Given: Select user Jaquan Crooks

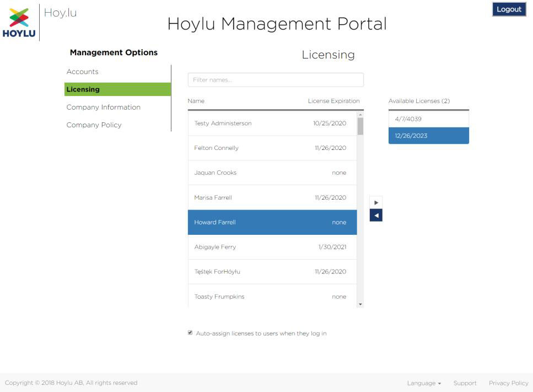Looking at the screenshot, I should (x=272, y=173).
